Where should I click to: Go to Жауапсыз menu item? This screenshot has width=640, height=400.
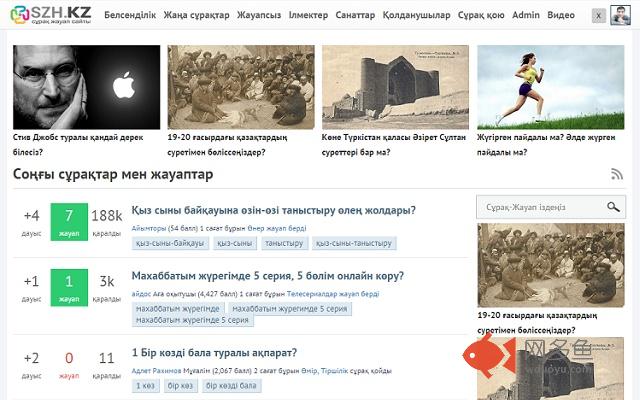click(259, 15)
